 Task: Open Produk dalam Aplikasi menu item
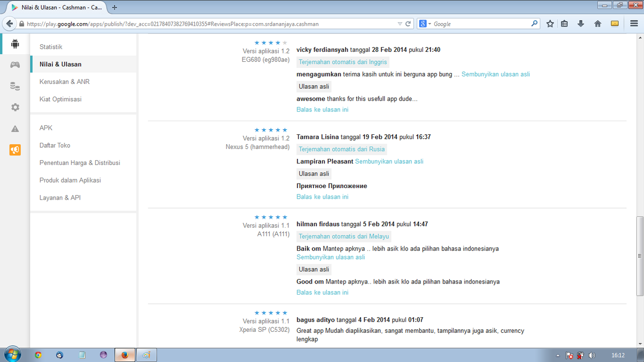pyautogui.click(x=70, y=180)
